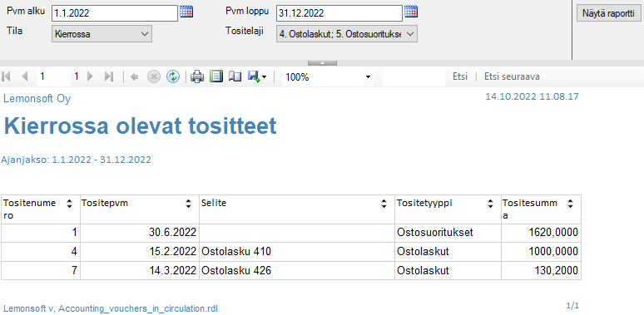Image resolution: width=644 pixels, height=315 pixels.
Task: Click the report timestamp 14.10.2022 11.08.17
Action: tap(532, 96)
